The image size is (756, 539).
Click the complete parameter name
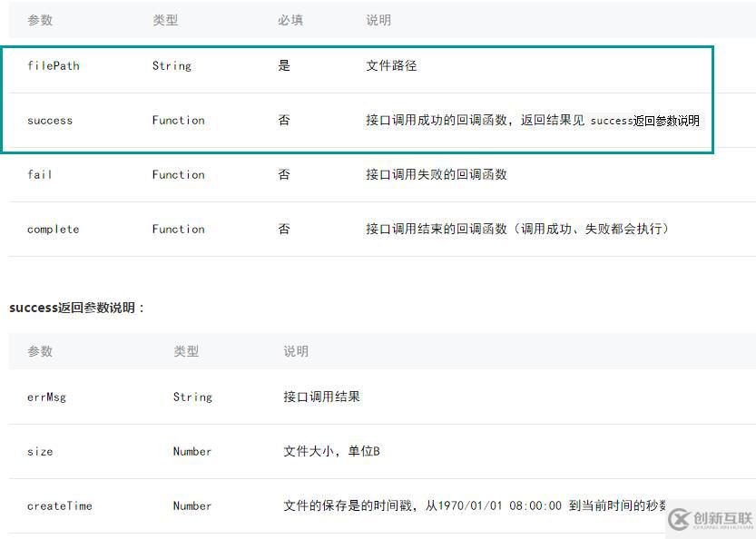(x=54, y=229)
